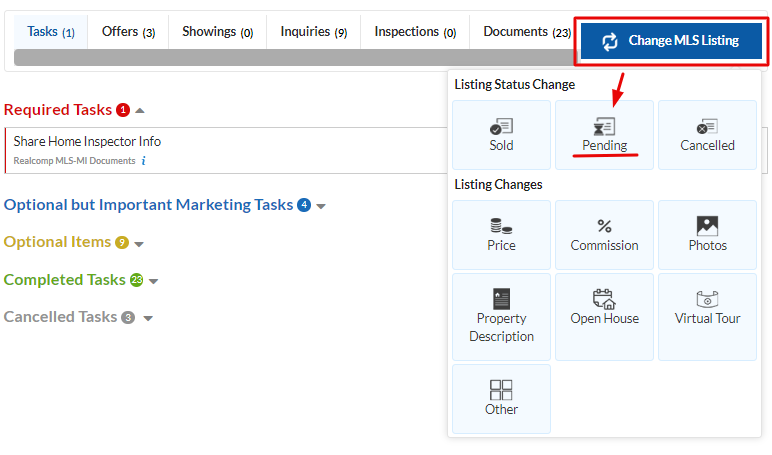Image resolution: width=772 pixels, height=455 pixels.
Task: Select the Pending status icon
Action: click(x=604, y=127)
